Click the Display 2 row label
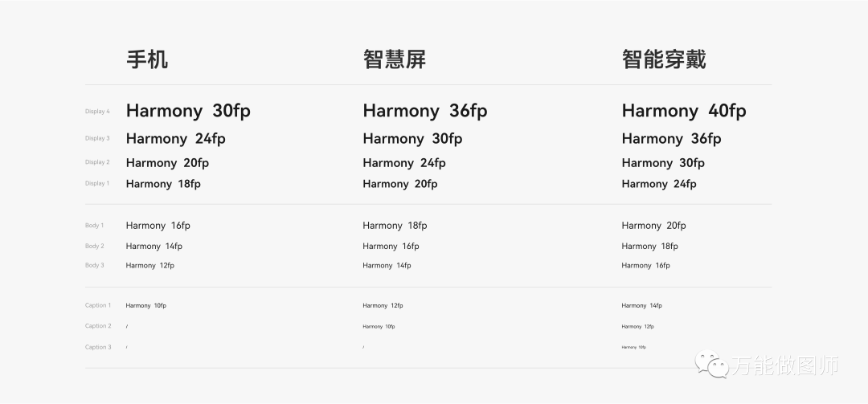Image resolution: width=868 pixels, height=404 pixels. tap(97, 162)
